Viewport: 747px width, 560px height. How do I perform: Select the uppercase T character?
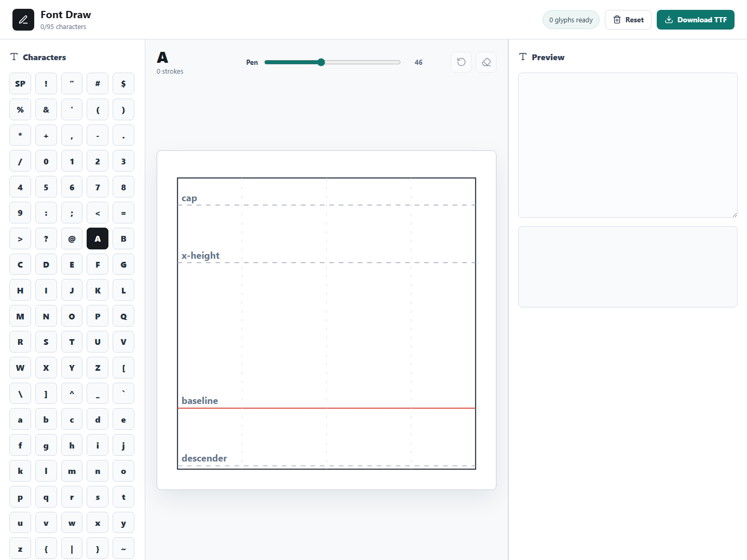(x=72, y=342)
